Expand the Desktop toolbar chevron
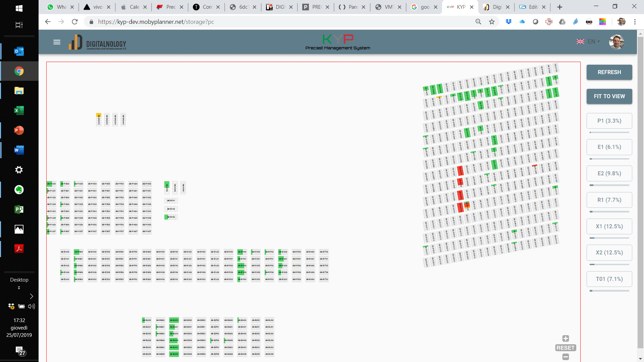Image resolution: width=644 pixels, height=362 pixels. pos(19,288)
